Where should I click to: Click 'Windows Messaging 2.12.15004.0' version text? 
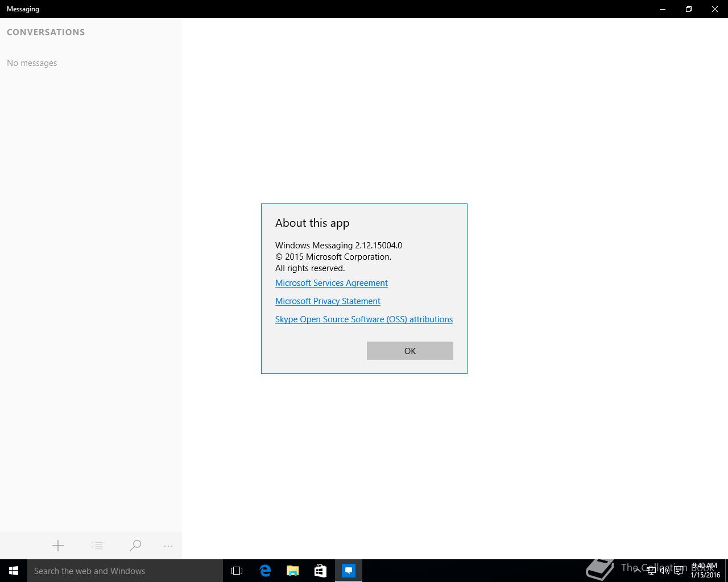(338, 246)
